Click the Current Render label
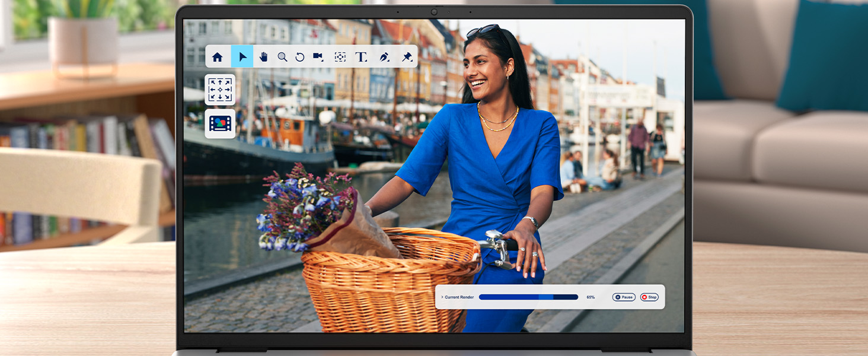The image size is (868, 356). [459, 297]
